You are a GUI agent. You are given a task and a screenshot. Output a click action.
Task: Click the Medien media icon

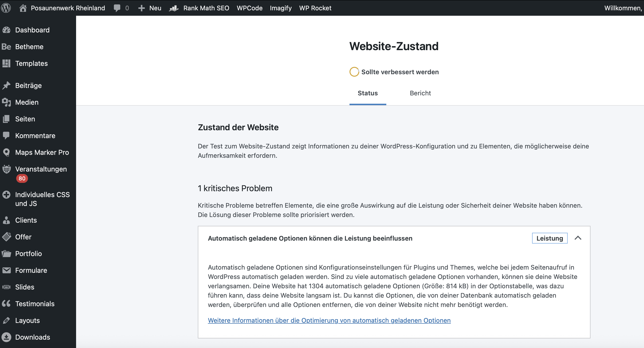[6, 102]
